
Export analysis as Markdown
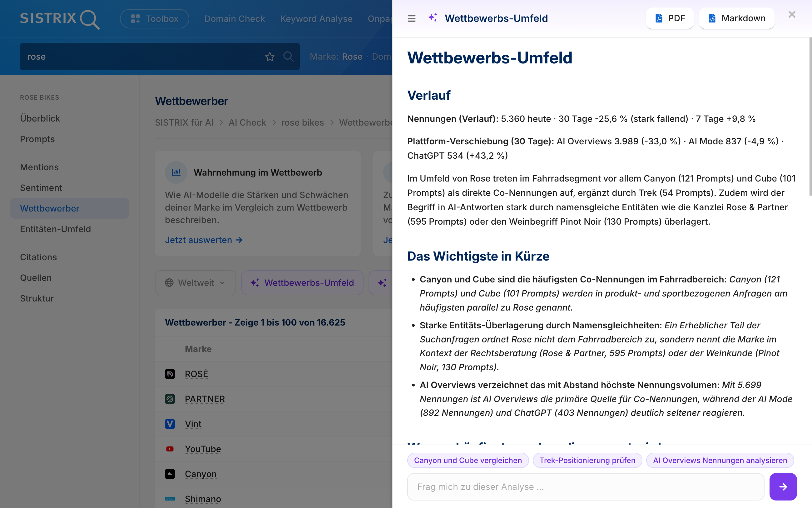coord(736,18)
